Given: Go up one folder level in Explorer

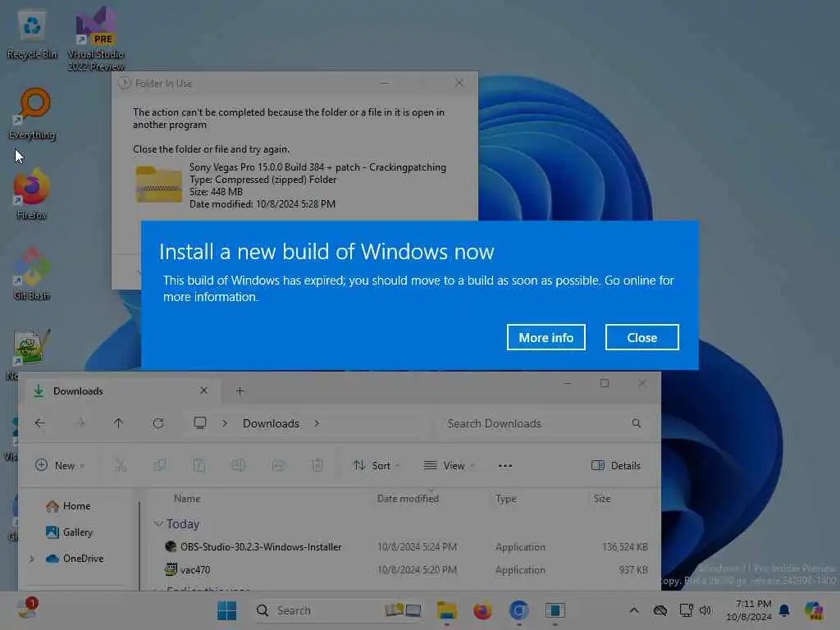Looking at the screenshot, I should coord(118,423).
